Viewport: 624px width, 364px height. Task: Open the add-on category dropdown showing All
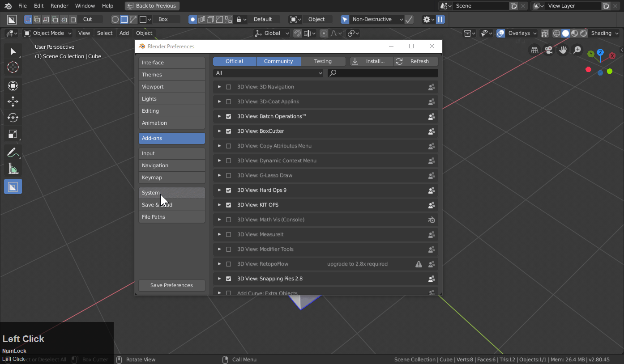click(x=268, y=73)
